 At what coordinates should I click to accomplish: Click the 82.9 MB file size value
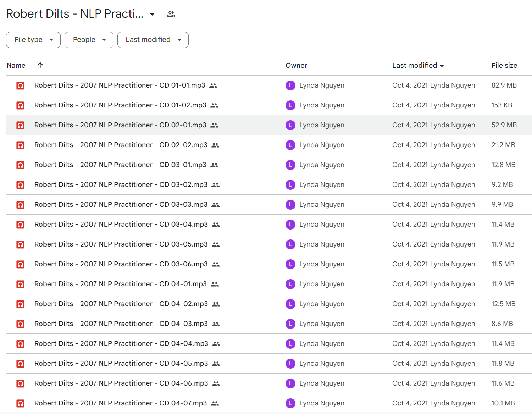[x=504, y=85]
